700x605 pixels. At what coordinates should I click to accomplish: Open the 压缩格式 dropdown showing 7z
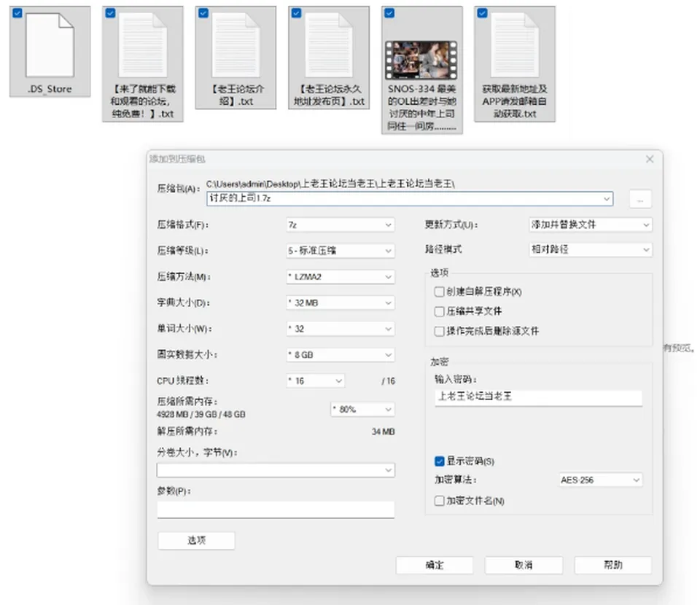coord(341,225)
